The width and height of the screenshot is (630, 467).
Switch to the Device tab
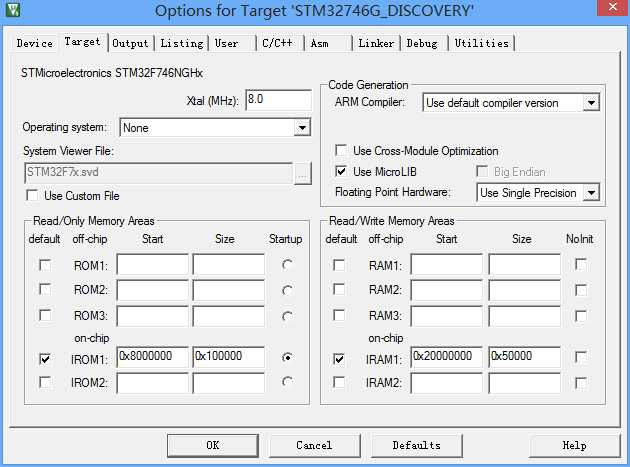point(35,43)
